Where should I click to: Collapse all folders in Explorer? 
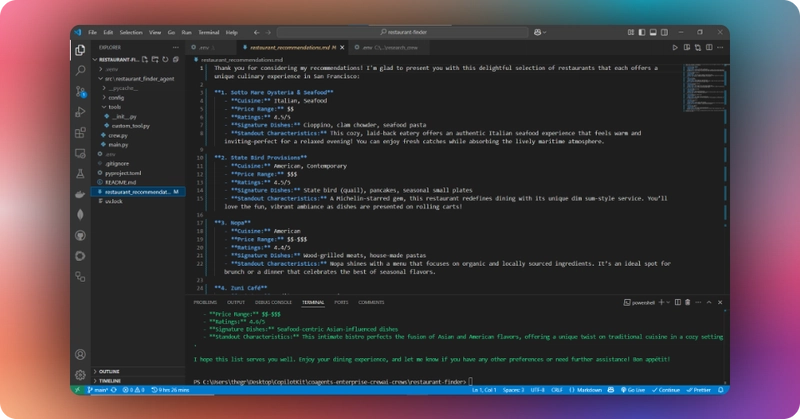[176, 60]
